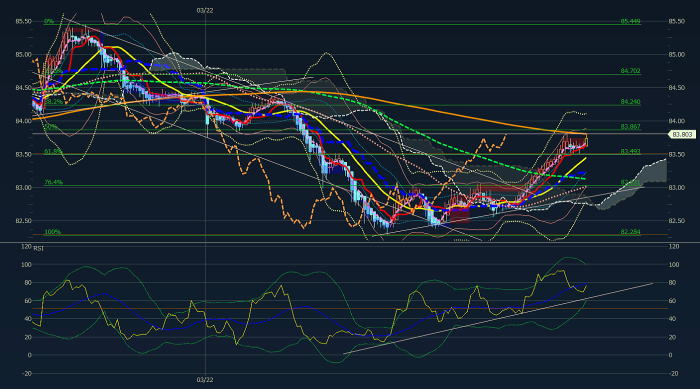The height and width of the screenshot is (389, 700).
Task: Click the 84.240 Fibonacci price label
Action: [x=630, y=102]
